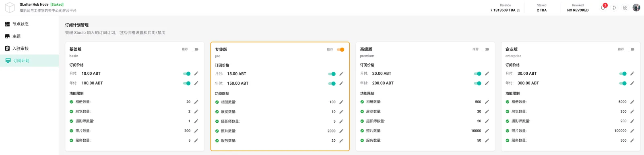Disable premium plan monthly 20.00 ABT switch

[x=477, y=73]
